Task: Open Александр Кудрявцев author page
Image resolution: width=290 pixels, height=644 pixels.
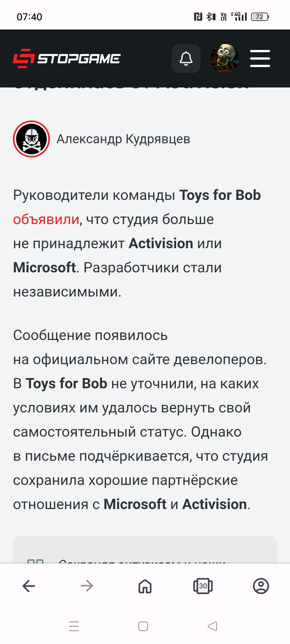Action: [x=123, y=139]
